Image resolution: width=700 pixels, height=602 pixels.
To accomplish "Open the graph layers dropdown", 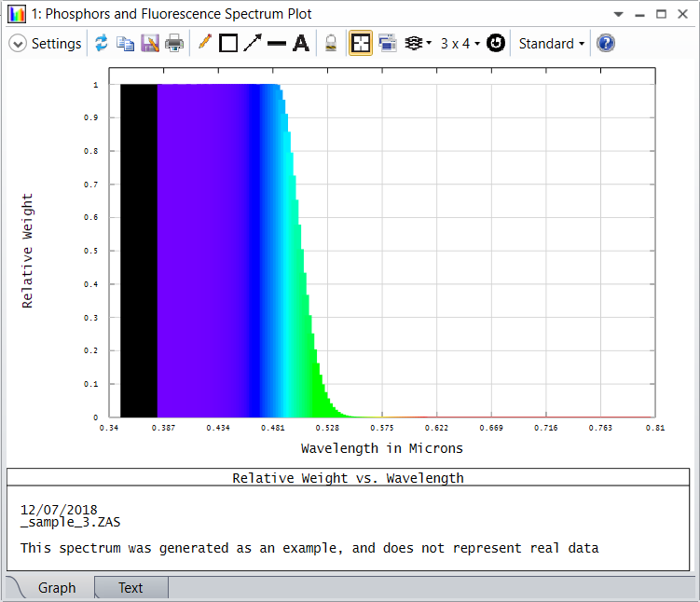I will (418, 43).
